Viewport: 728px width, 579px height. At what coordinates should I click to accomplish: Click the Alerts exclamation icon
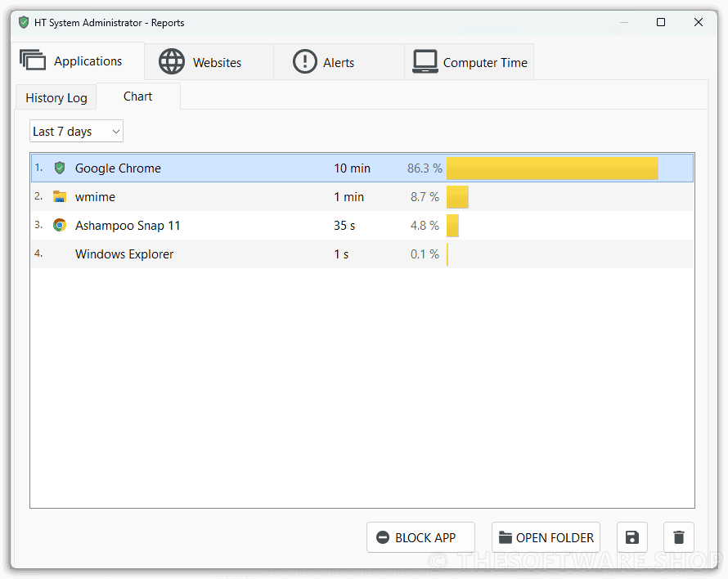click(x=304, y=61)
